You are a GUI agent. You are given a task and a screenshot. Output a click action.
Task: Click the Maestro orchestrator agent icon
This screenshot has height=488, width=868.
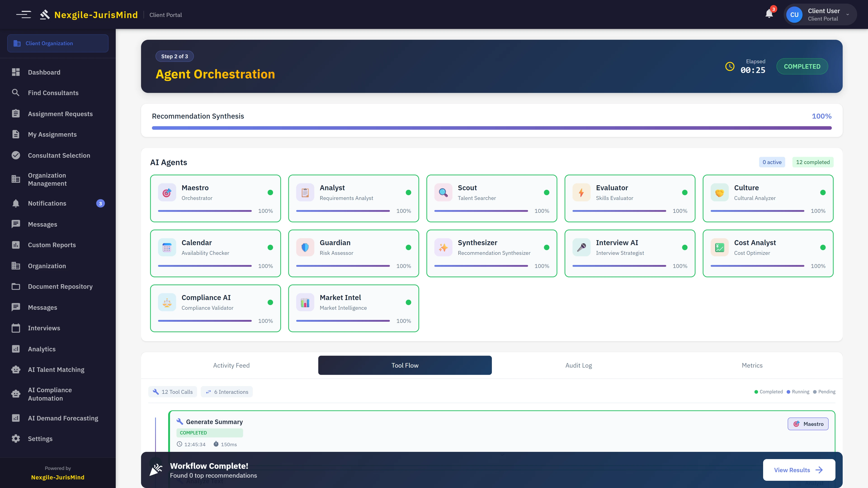click(x=167, y=192)
